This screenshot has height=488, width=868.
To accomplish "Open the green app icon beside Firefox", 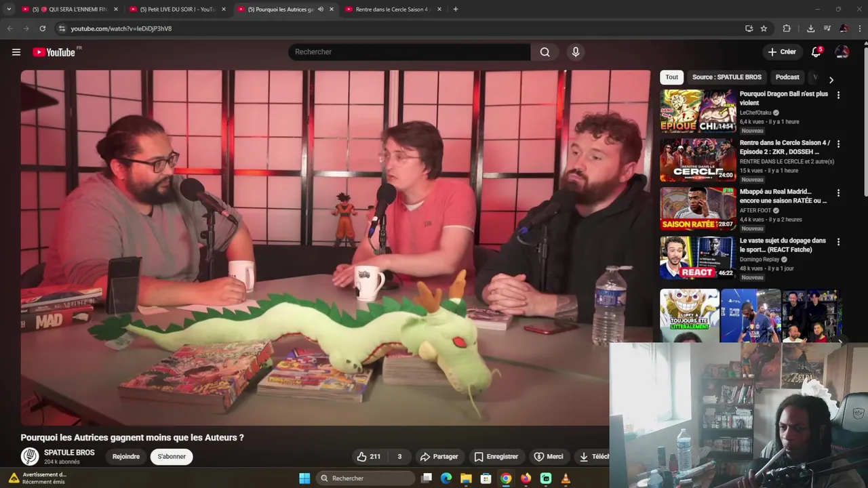I will pyautogui.click(x=546, y=479).
